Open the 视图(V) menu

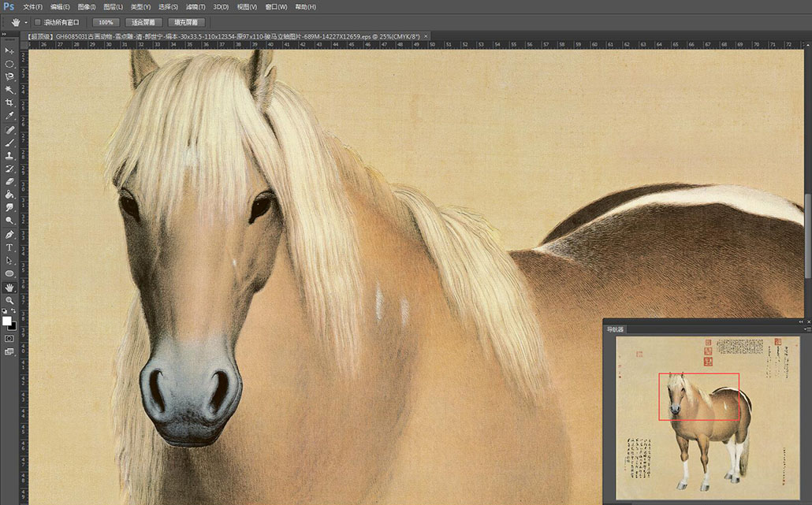[247, 7]
